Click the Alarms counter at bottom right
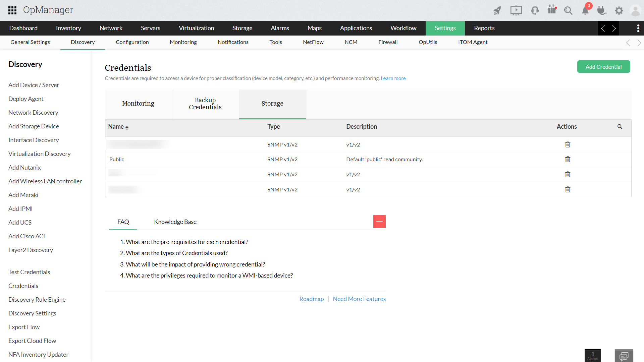The image size is (644, 362). (593, 355)
